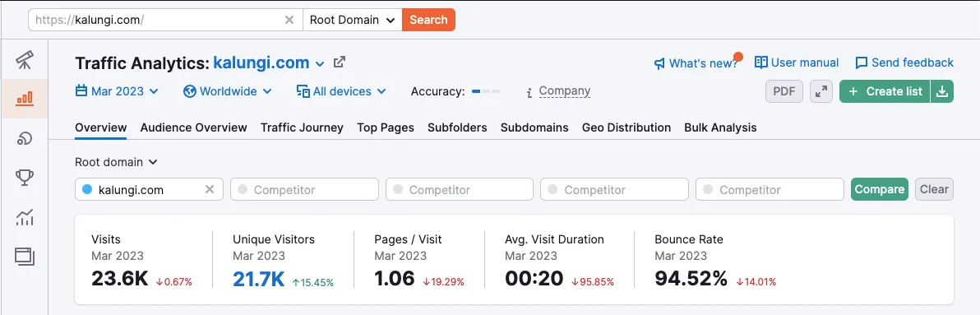Click the PDF export button
980x315 pixels.
click(784, 91)
